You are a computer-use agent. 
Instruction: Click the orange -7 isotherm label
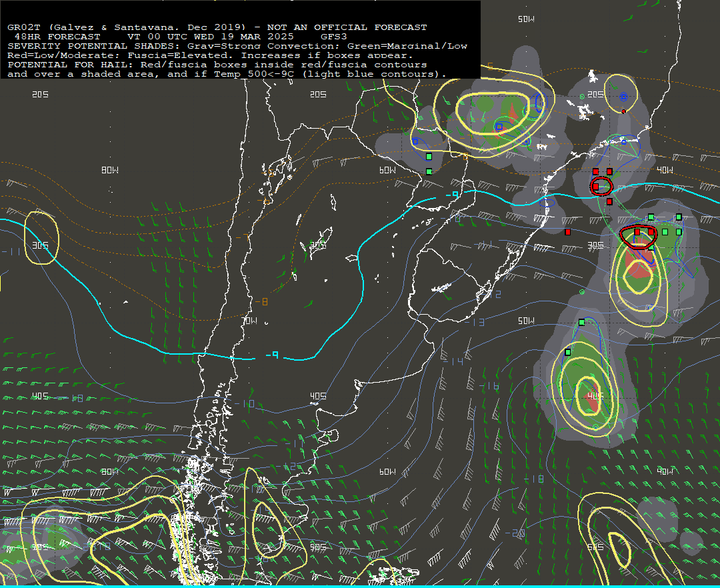point(242,237)
